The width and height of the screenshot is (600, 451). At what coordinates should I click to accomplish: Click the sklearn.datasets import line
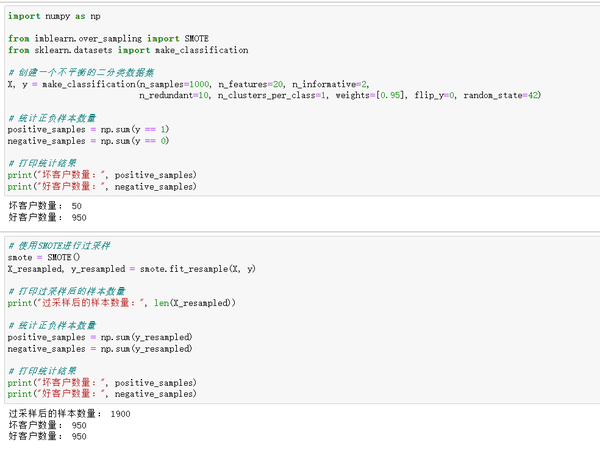127,50
